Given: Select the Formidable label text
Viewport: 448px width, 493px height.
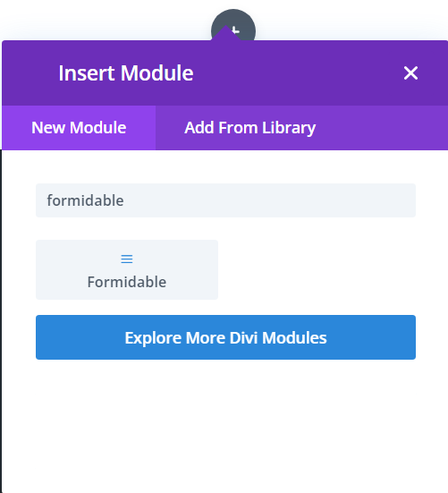Looking at the screenshot, I should 127,282.
